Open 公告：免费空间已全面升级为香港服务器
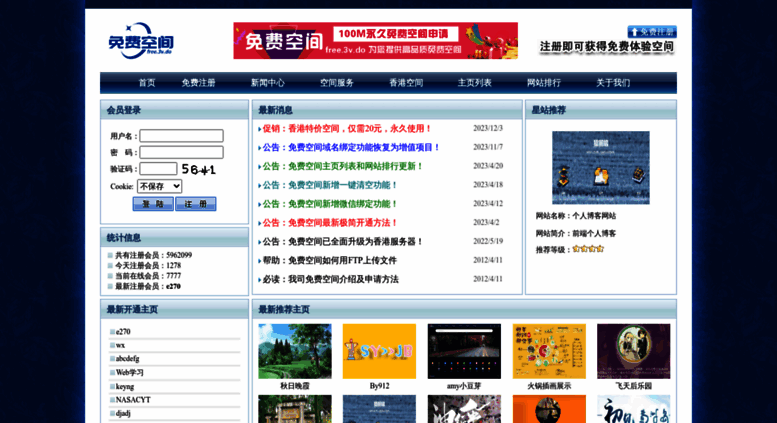This screenshot has width=777, height=423. pyautogui.click(x=342, y=242)
